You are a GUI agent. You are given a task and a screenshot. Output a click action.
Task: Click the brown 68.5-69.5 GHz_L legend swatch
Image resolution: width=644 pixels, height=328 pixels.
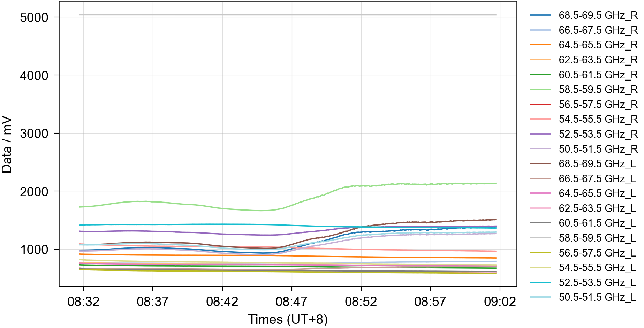coord(540,163)
